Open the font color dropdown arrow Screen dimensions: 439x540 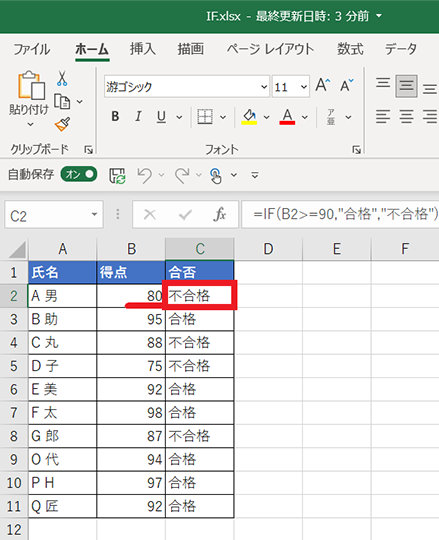305,117
